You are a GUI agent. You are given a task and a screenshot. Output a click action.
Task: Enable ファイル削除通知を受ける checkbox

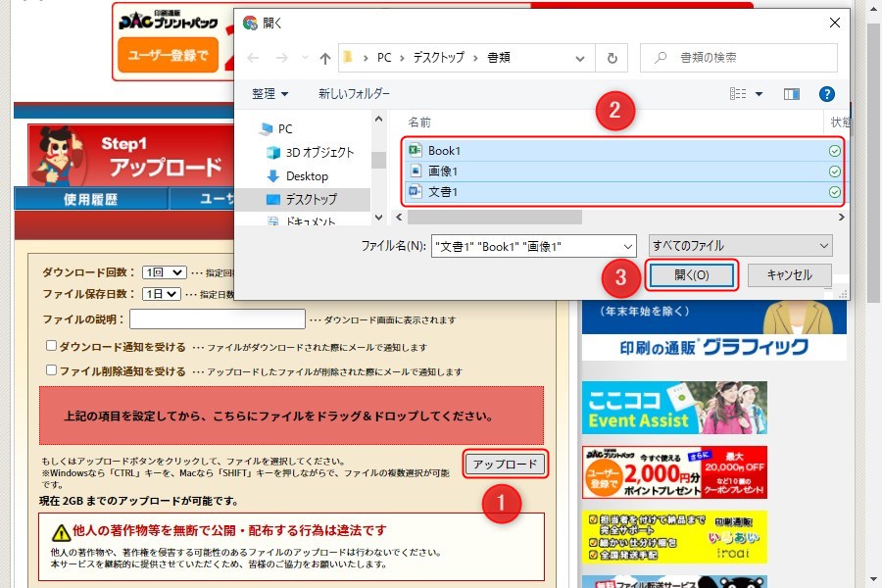(x=52, y=371)
